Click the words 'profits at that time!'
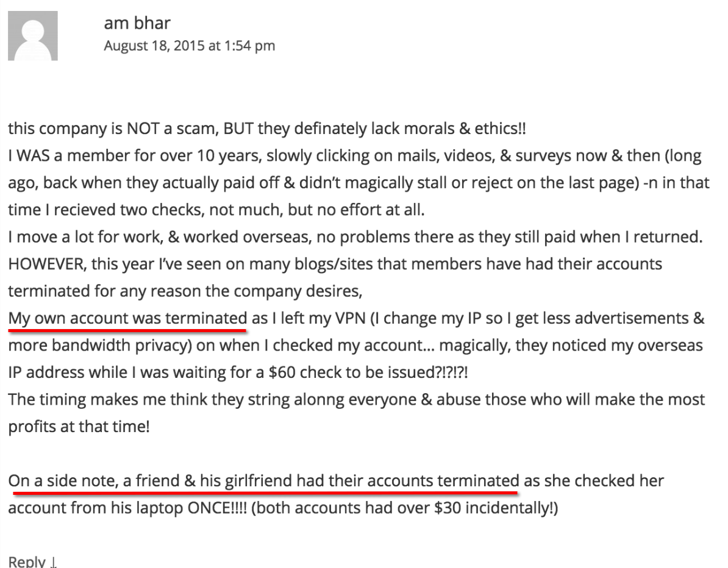Image resolution: width=728 pixels, height=568 pixels. pyautogui.click(x=79, y=427)
